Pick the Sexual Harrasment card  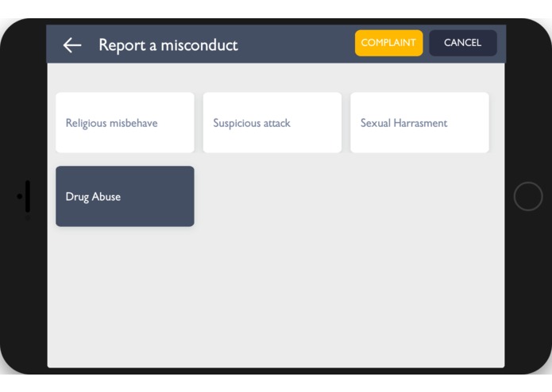click(x=419, y=123)
